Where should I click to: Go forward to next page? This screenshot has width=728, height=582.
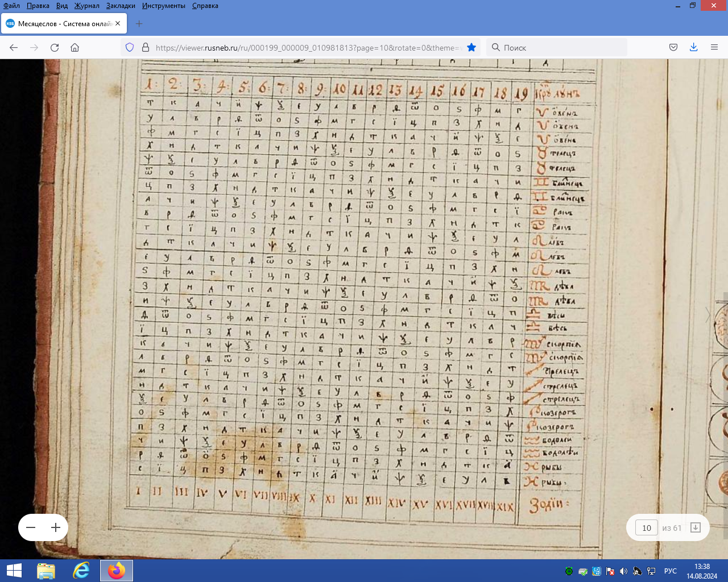pyautogui.click(x=34, y=48)
